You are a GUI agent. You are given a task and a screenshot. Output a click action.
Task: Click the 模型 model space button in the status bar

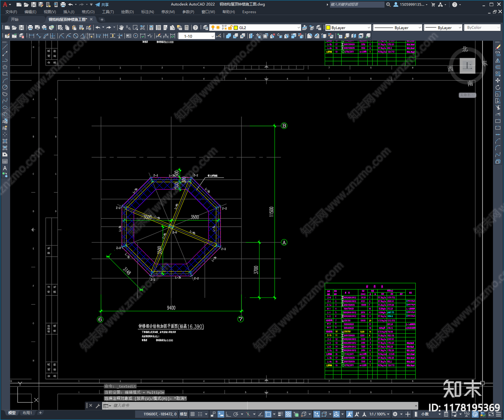183,414
